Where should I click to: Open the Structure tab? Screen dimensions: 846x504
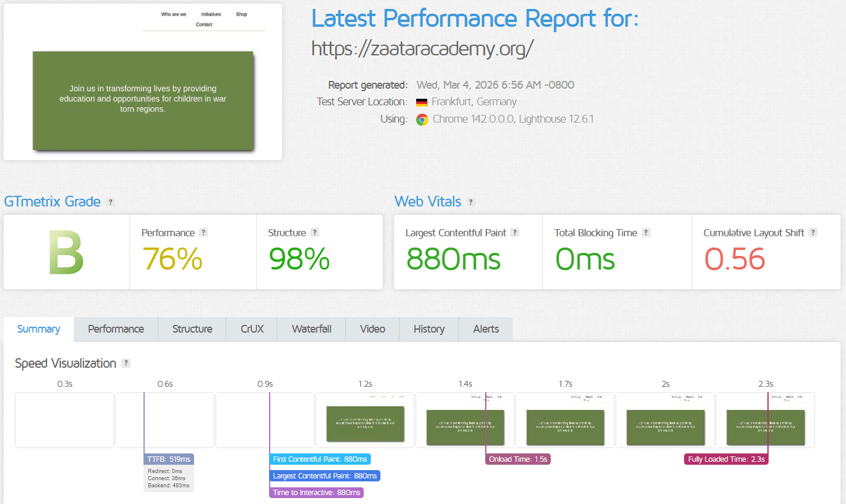coord(192,329)
